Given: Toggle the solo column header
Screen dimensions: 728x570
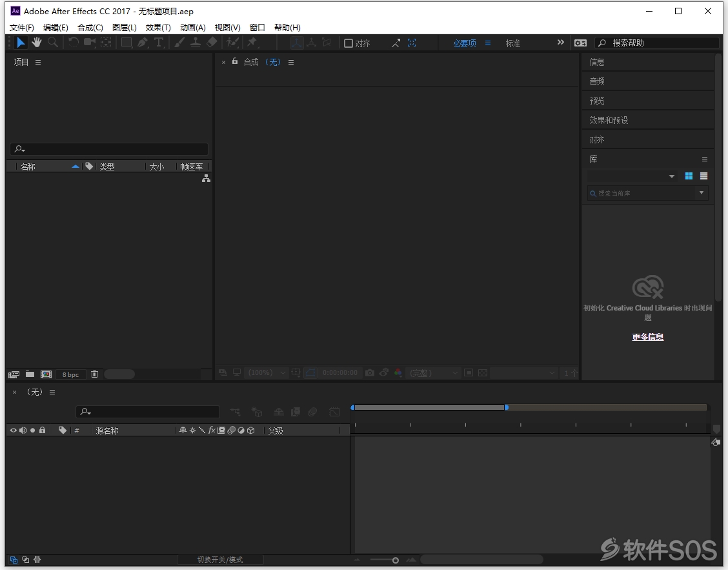Looking at the screenshot, I should pyautogui.click(x=32, y=431).
